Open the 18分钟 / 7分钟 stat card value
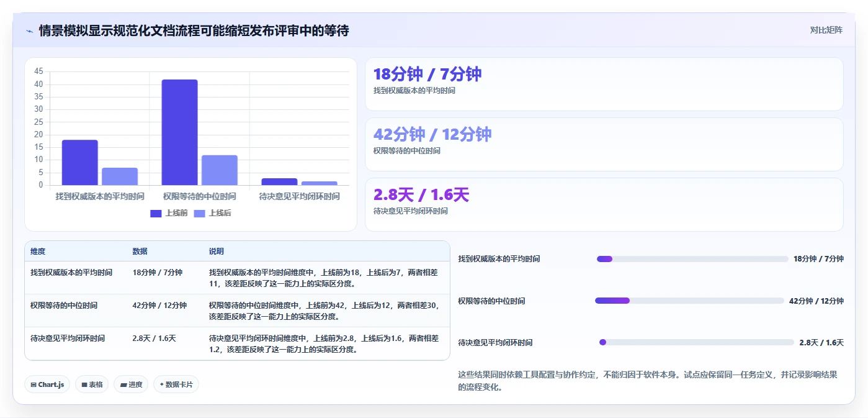This screenshot has width=868, height=418. pos(427,74)
